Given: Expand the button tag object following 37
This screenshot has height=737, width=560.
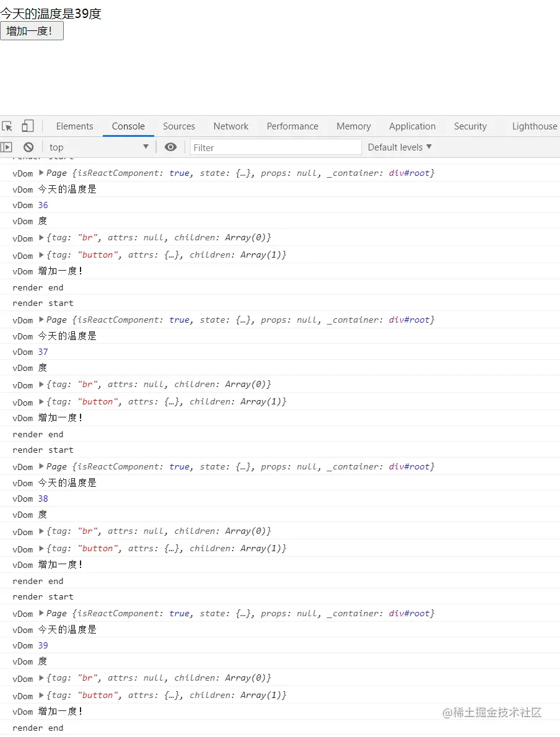Looking at the screenshot, I should pos(42,401).
